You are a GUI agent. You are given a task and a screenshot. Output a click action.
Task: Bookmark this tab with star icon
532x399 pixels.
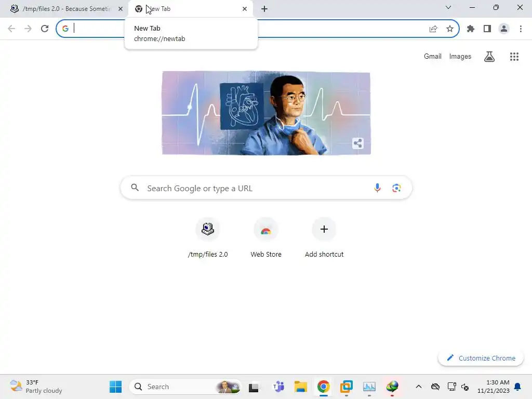(x=450, y=29)
